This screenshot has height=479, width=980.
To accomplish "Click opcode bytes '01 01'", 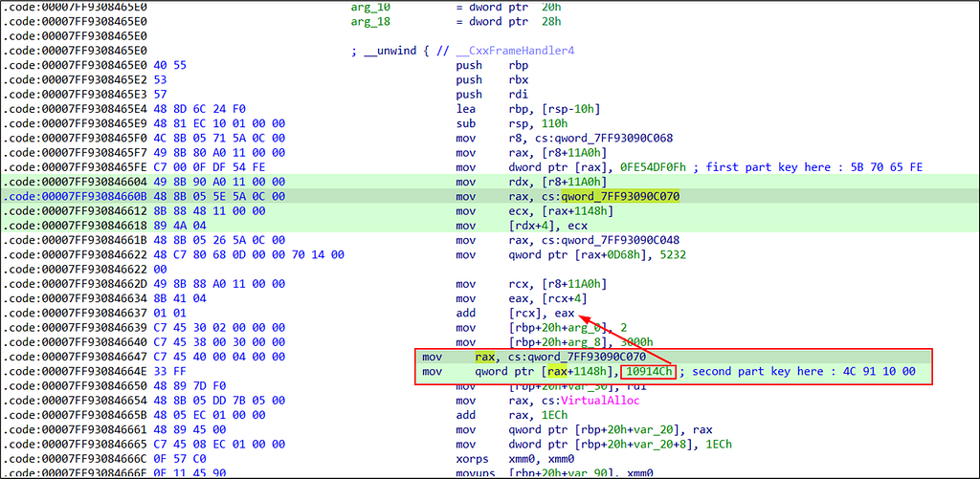I will pos(169,314).
